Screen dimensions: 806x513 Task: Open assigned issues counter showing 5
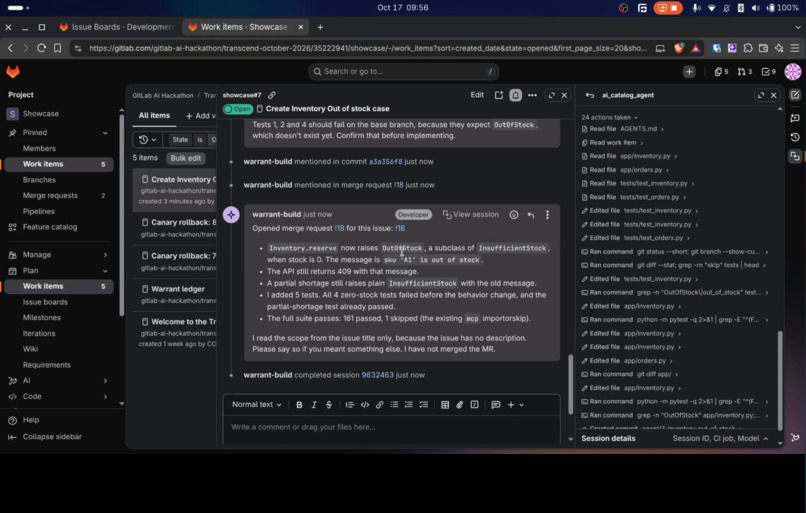722,72
